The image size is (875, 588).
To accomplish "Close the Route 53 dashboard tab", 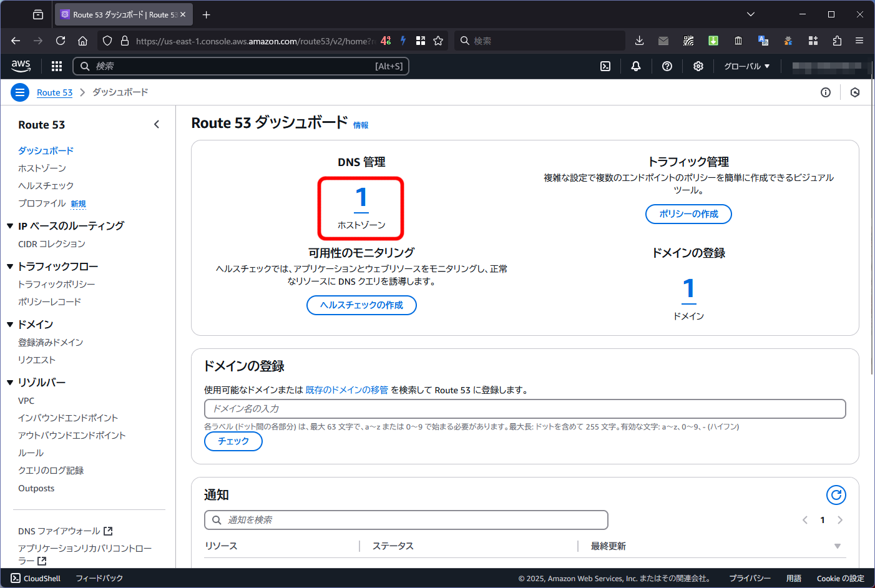I will point(183,14).
